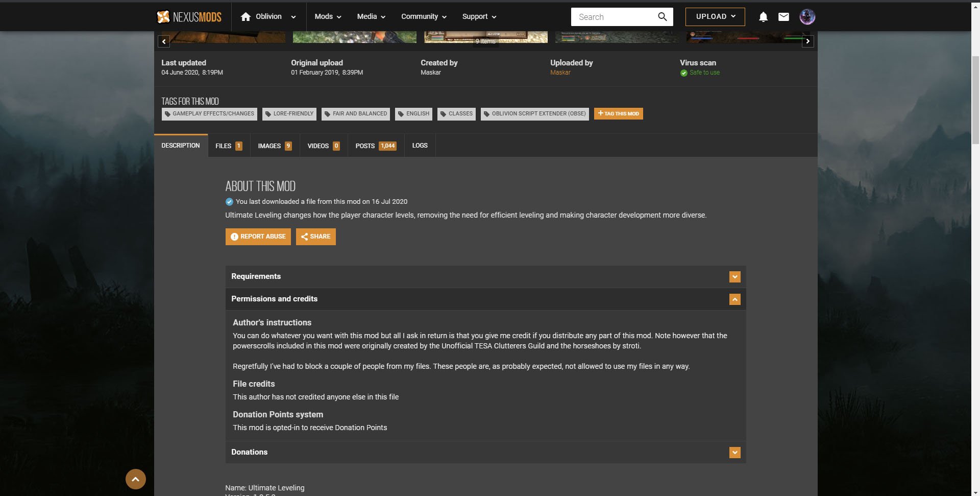
Task: Click the home icon beside Oblivion
Action: pyautogui.click(x=246, y=17)
